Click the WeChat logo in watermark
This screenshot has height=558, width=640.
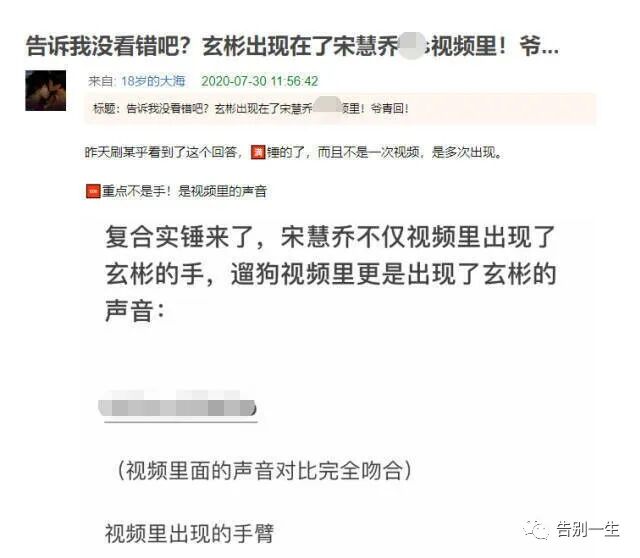click(x=536, y=530)
